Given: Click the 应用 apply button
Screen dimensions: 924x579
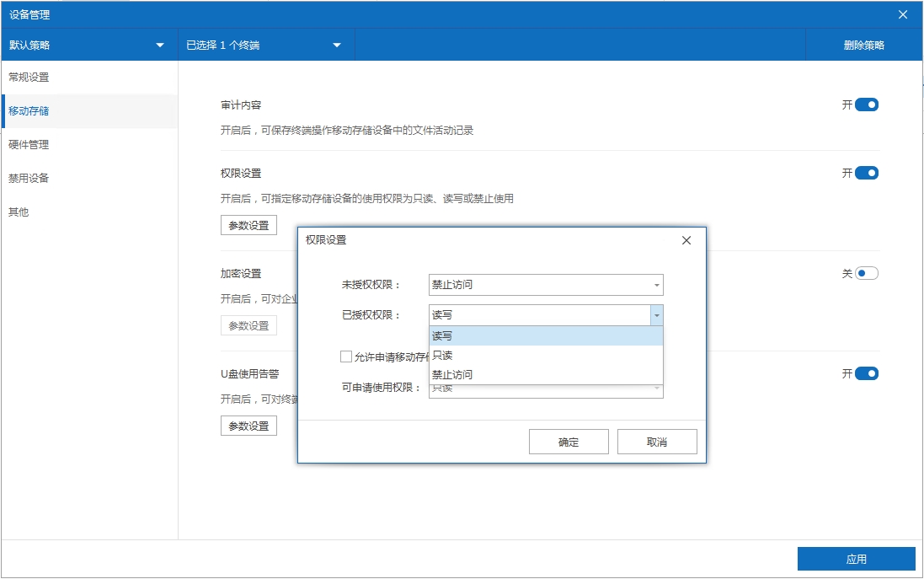Looking at the screenshot, I should 856,558.
